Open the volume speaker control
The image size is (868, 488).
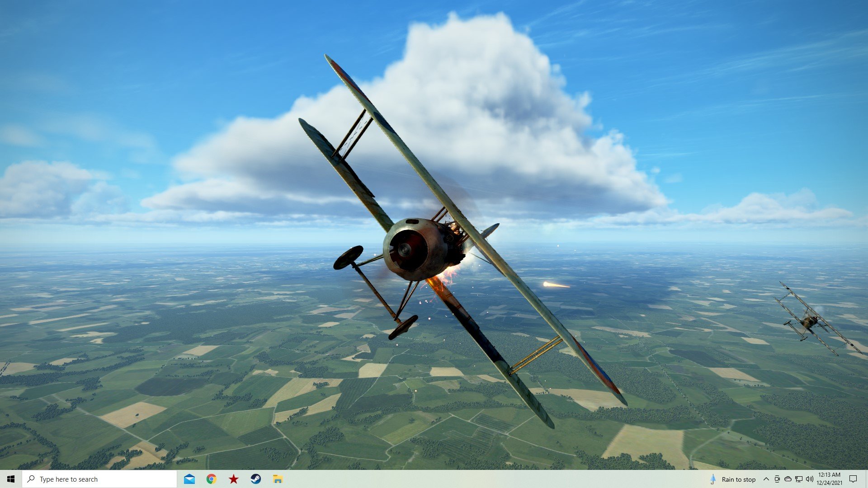pos(810,479)
